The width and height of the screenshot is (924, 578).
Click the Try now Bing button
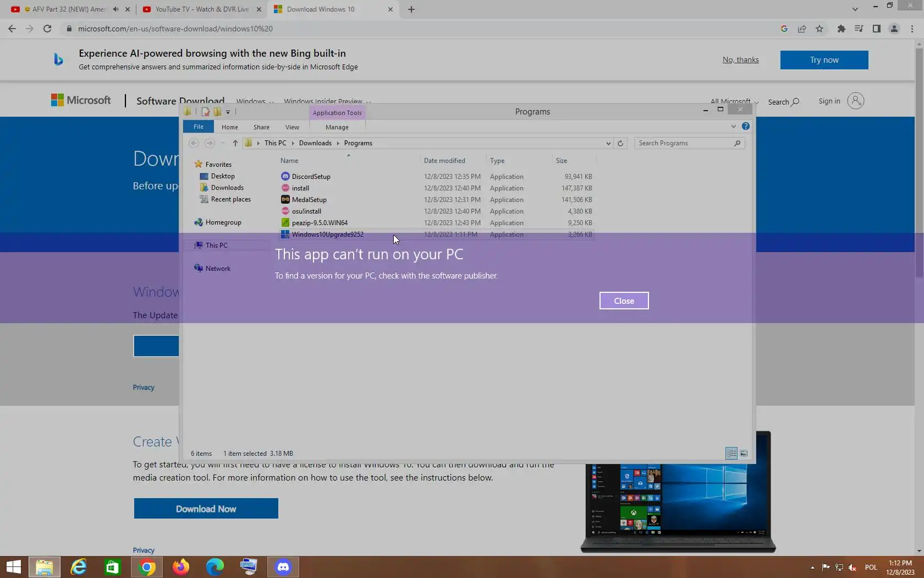coord(824,60)
